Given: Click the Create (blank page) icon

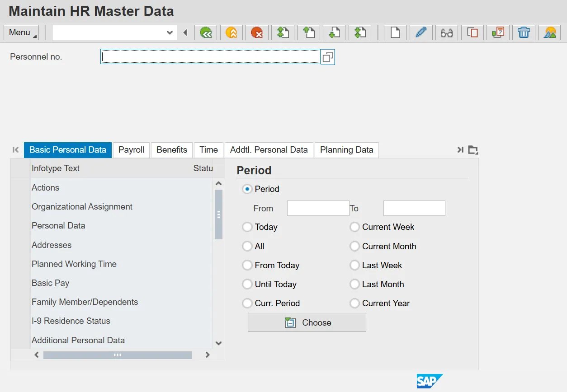Looking at the screenshot, I should 395,33.
